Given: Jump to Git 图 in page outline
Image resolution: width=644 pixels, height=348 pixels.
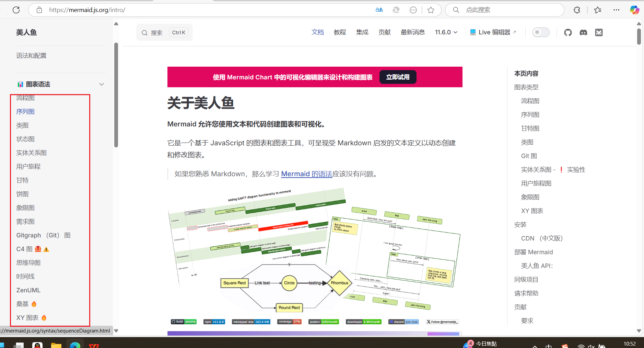Looking at the screenshot, I should click(529, 156).
